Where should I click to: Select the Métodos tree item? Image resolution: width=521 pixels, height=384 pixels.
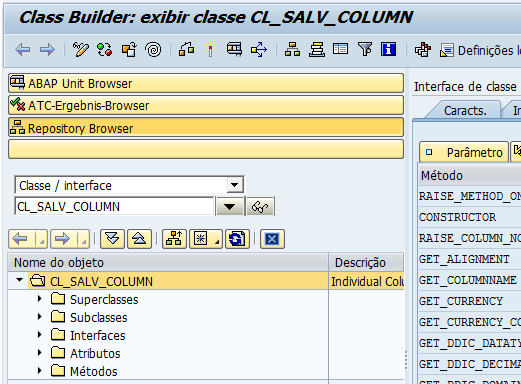coord(94,371)
